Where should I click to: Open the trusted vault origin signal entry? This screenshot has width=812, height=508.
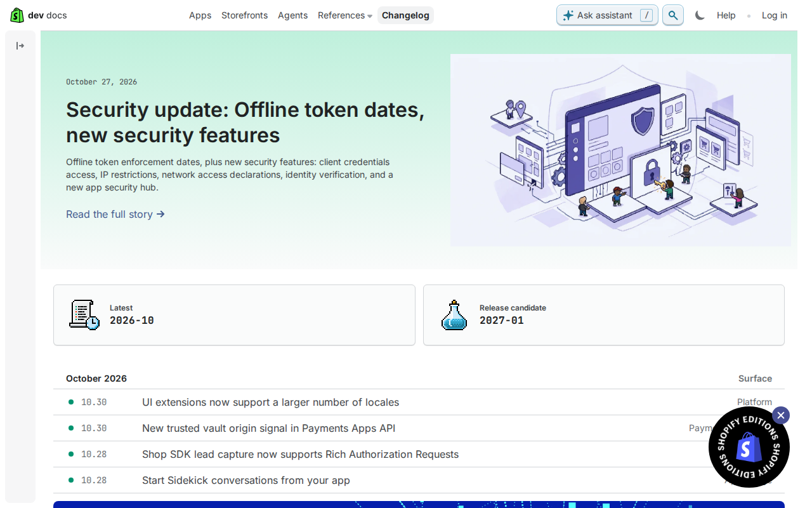click(x=268, y=428)
